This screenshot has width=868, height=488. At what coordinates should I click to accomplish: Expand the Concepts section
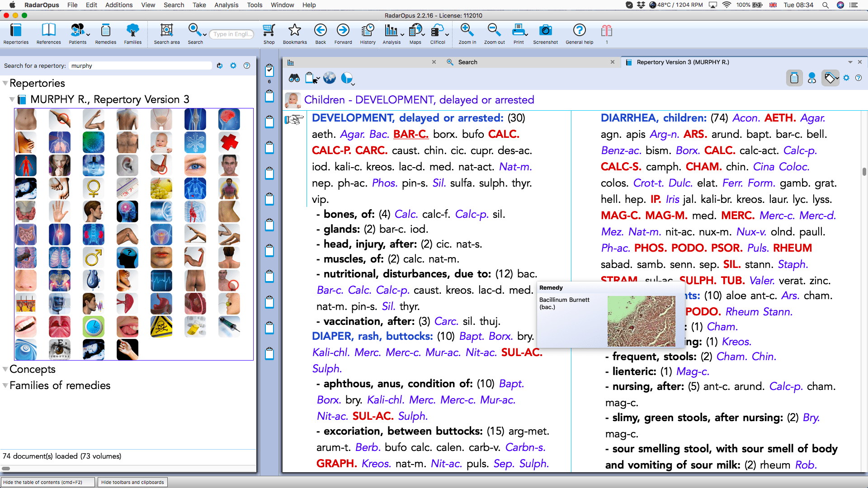pyautogui.click(x=5, y=369)
